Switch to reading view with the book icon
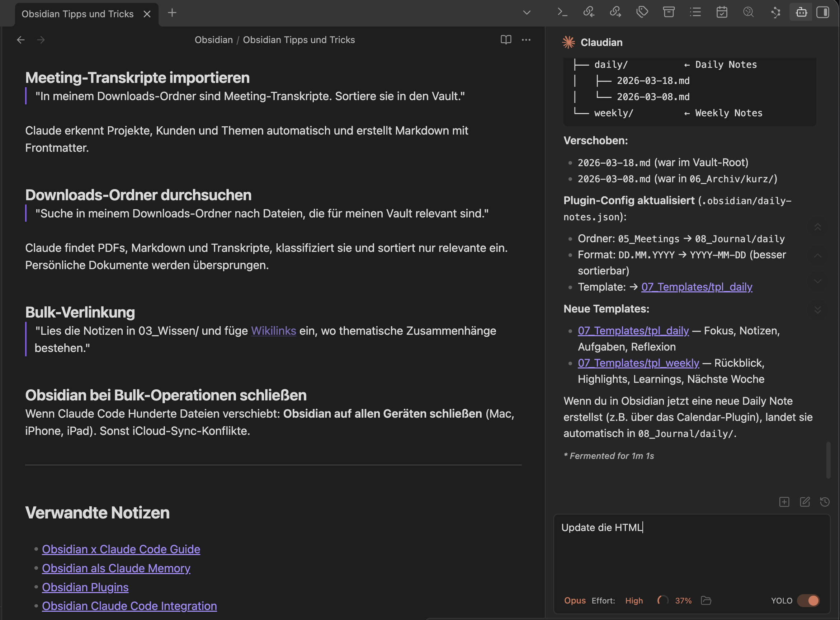Viewport: 840px width, 620px height. (x=506, y=40)
